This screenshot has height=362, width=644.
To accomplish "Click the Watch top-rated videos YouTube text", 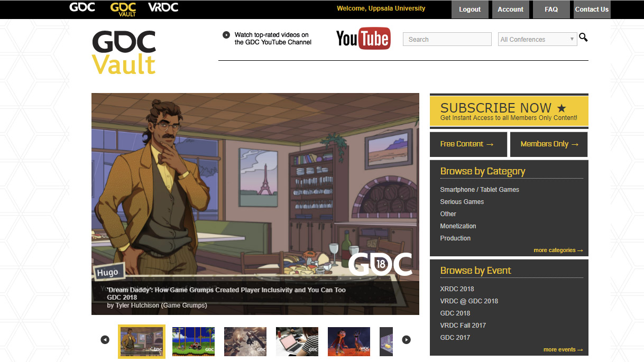I will [x=273, y=39].
